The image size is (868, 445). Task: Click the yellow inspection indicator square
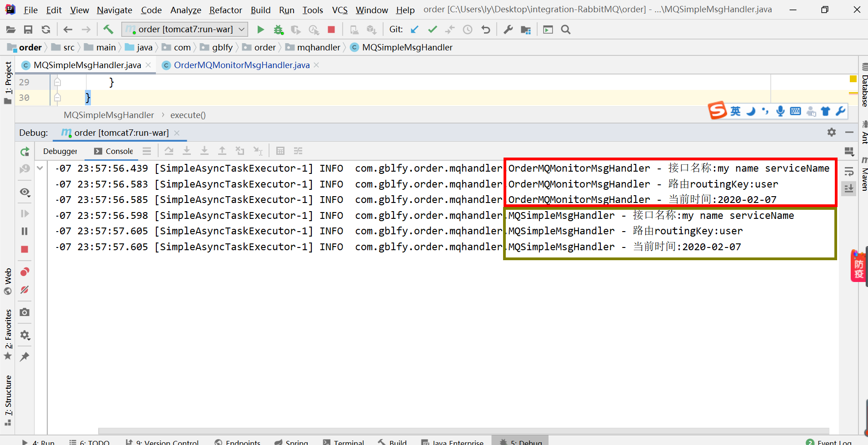pyautogui.click(x=853, y=79)
